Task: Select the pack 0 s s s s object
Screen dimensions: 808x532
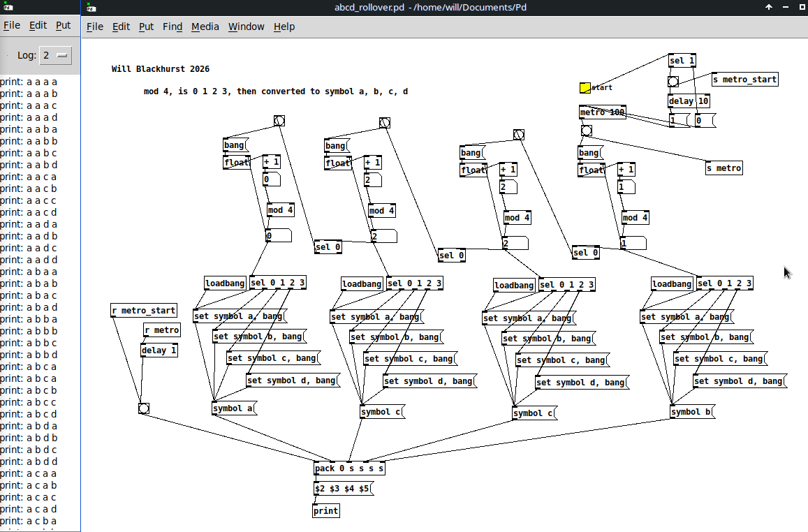Action: (x=348, y=468)
